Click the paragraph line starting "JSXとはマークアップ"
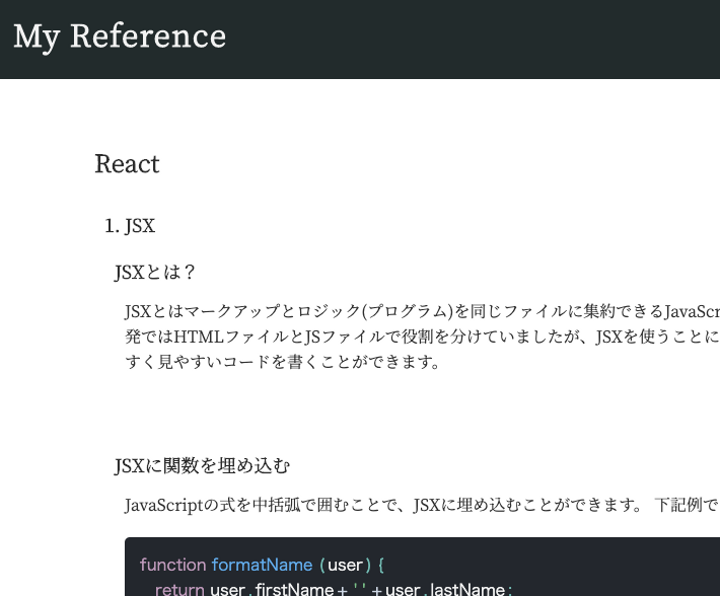The height and width of the screenshot is (596, 720). [420, 311]
